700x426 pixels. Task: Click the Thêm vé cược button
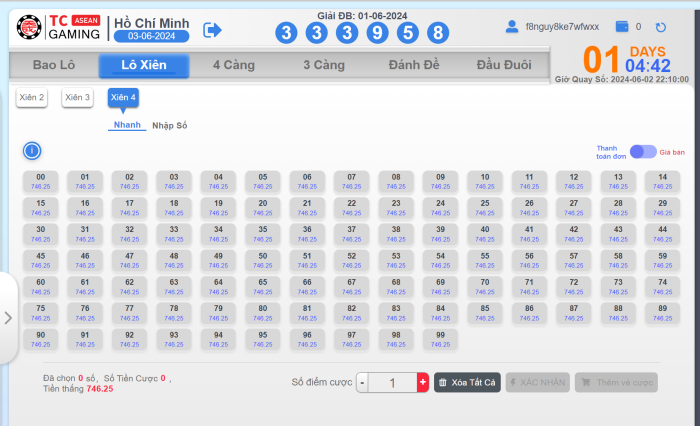pyautogui.click(x=616, y=383)
